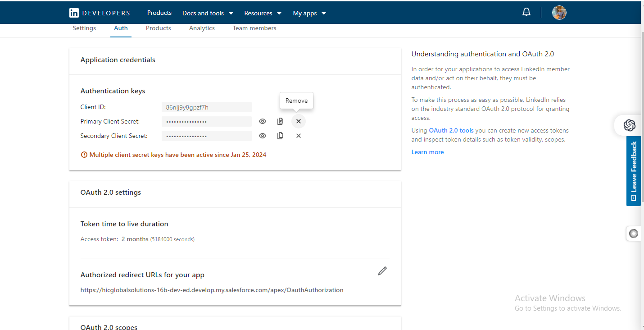Viewport: 644px width, 330px height.
Task: Expand the My apps dropdown
Action: click(x=309, y=13)
